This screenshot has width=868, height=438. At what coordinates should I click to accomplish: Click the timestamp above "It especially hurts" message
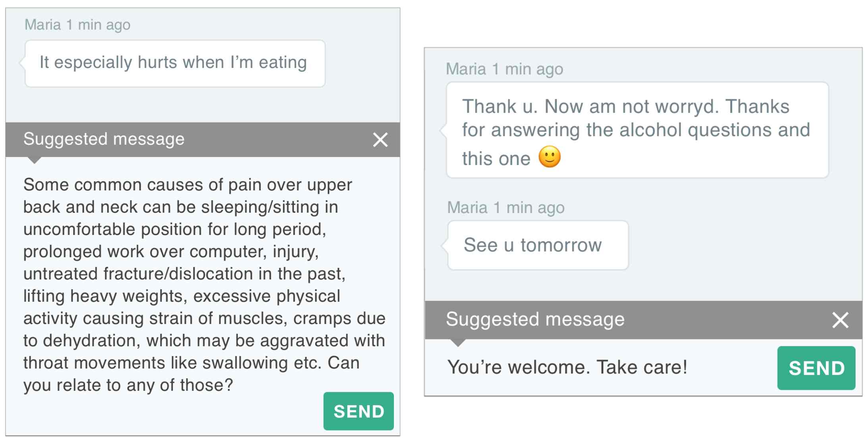pos(77,25)
